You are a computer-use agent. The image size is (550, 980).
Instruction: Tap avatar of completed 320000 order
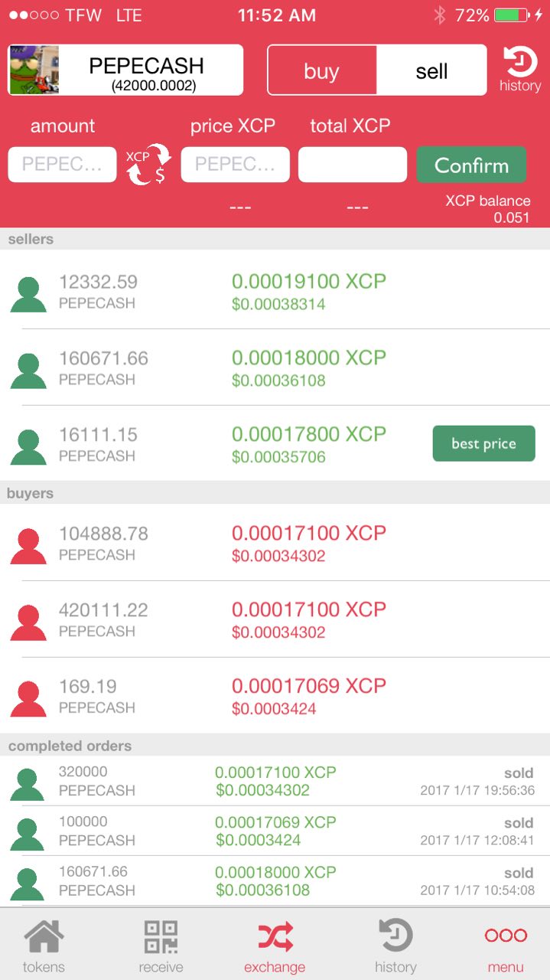pyautogui.click(x=27, y=784)
